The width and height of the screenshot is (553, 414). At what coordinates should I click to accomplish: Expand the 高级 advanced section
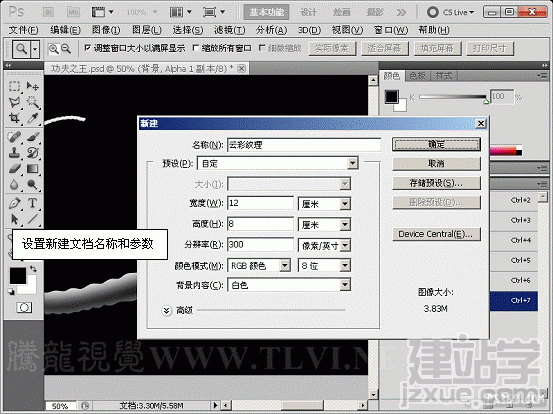coord(166,310)
